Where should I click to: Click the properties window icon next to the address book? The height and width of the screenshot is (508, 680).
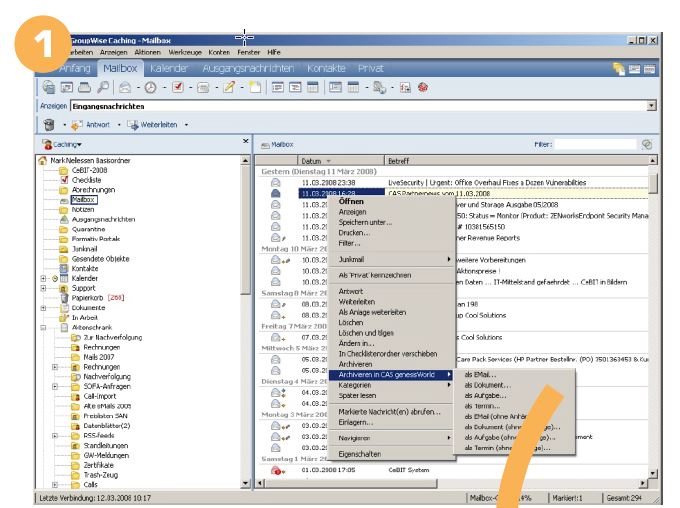click(x=66, y=88)
